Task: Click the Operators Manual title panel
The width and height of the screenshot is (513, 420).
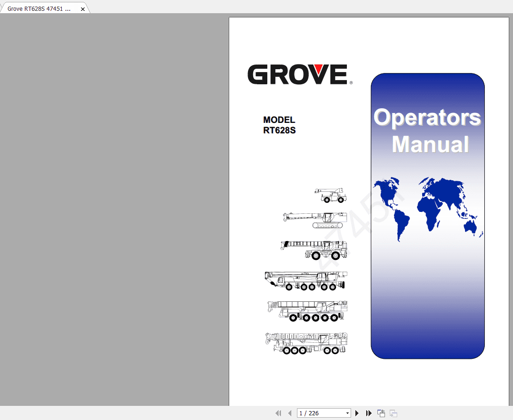Action: [427, 131]
